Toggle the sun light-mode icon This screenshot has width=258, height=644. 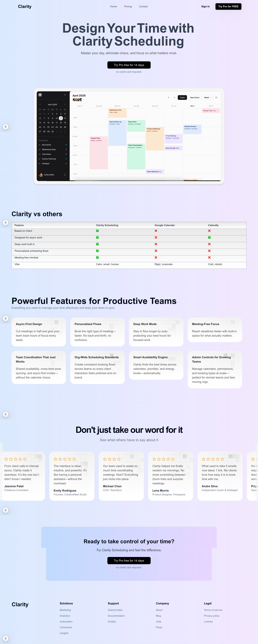tap(216, 97)
